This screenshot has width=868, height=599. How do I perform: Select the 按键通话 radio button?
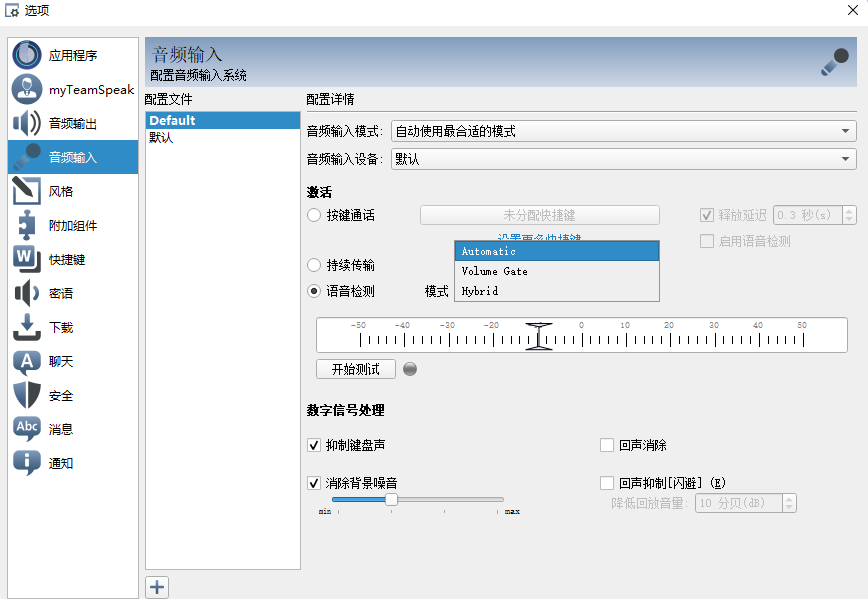(x=315, y=215)
